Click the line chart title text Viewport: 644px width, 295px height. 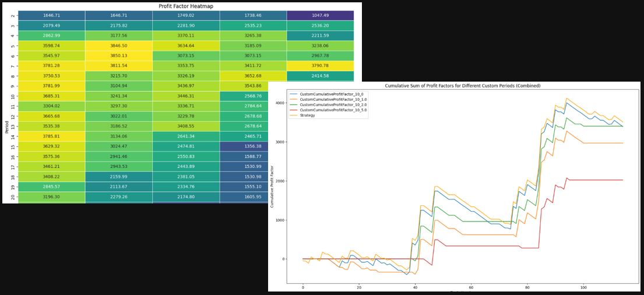462,86
